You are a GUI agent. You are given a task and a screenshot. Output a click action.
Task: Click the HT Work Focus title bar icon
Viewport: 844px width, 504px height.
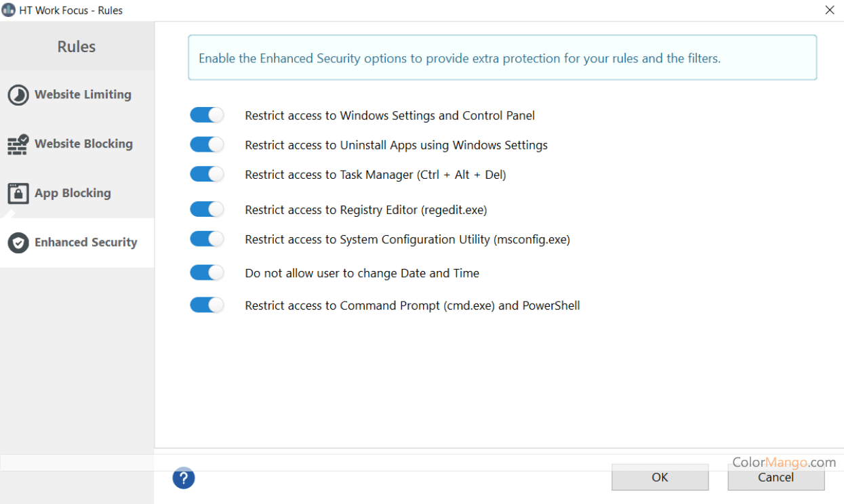(9, 10)
